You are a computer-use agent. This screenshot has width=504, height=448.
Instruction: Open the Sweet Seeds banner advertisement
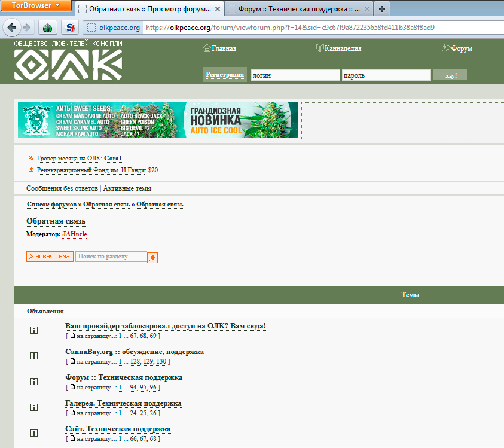point(158,120)
